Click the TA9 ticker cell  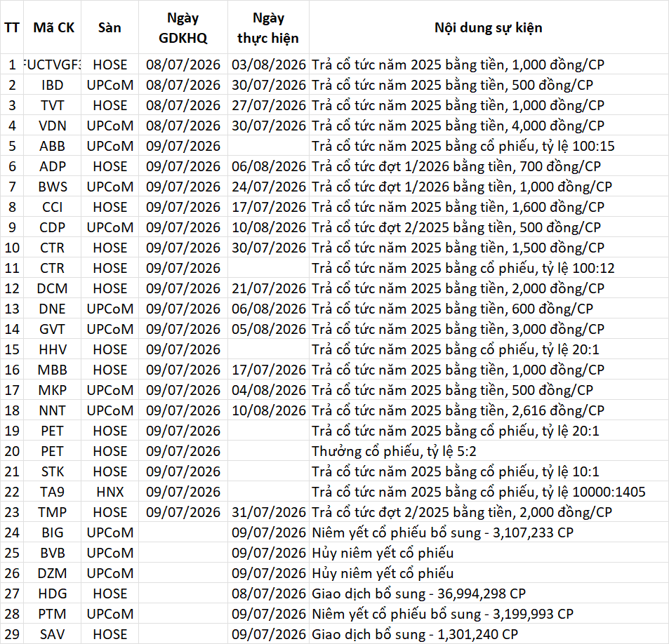tap(53, 492)
